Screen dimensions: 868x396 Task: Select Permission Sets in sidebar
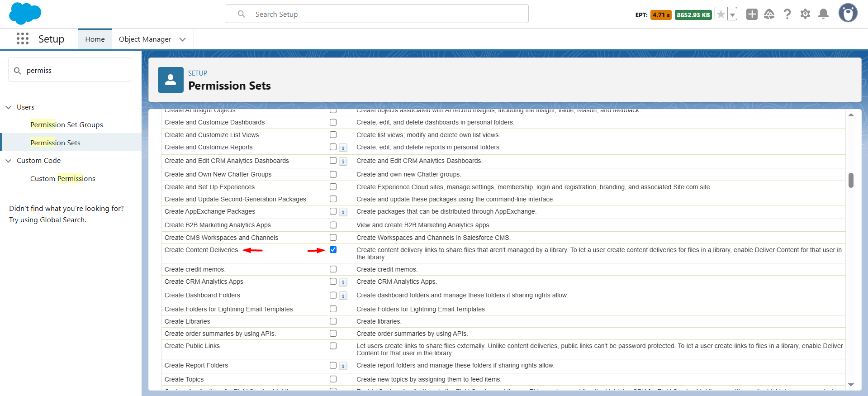[55, 143]
